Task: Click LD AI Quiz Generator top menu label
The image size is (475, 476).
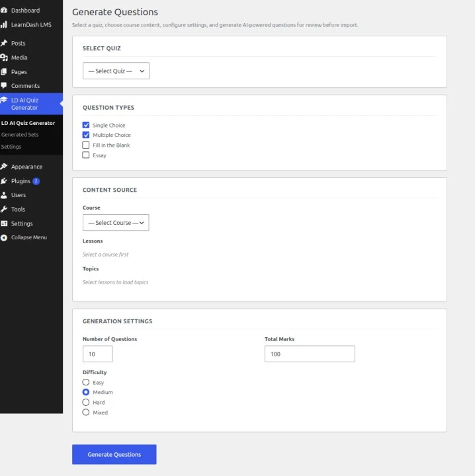Action: [24, 104]
